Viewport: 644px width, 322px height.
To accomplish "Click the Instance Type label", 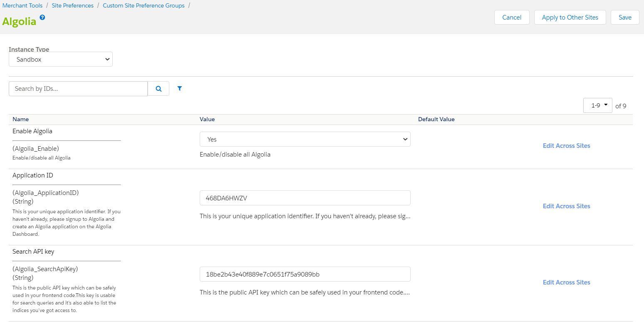I will [x=29, y=49].
